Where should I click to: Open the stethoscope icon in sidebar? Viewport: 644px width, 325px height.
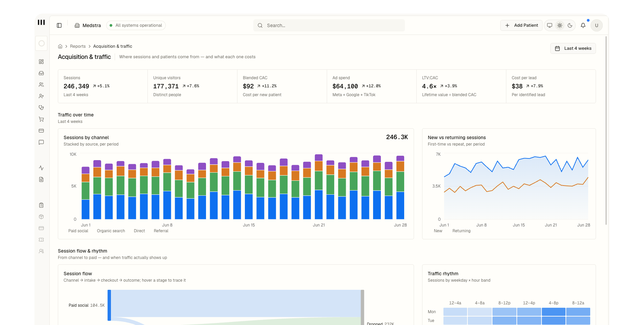click(x=41, y=108)
